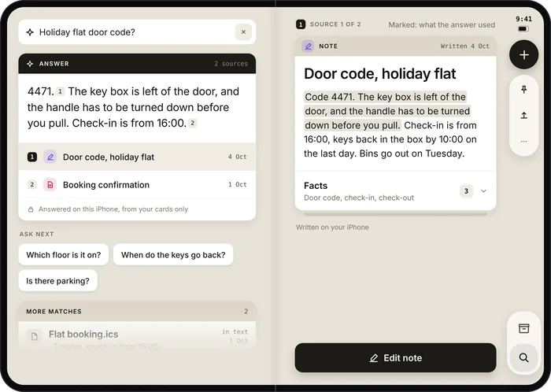Viewport: 551px width, 392px height.
Task: Ask "When do the keys go back?"
Action: click(x=173, y=255)
